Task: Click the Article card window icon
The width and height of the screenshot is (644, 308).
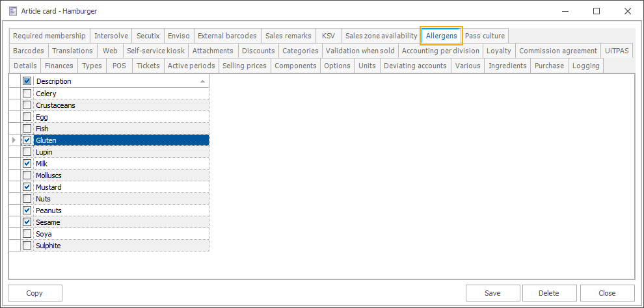Action: 12,11
